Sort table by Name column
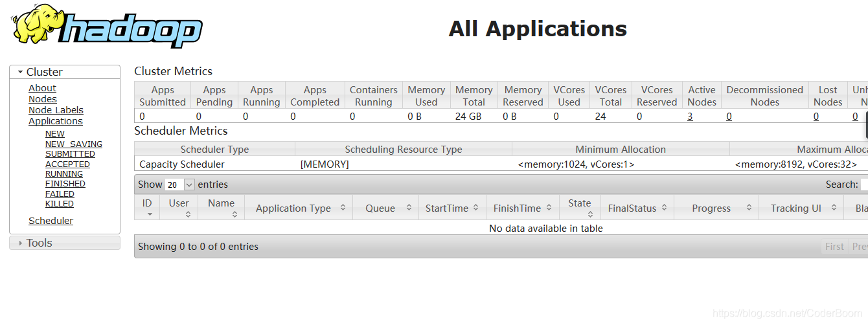Image resolution: width=868 pixels, height=325 pixels. click(x=221, y=208)
